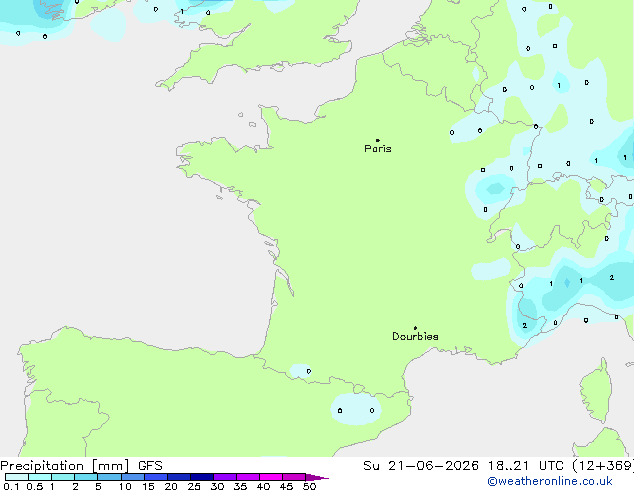
Task: Click the 0.1 mm lightest legend swatch
Action: click(17, 477)
